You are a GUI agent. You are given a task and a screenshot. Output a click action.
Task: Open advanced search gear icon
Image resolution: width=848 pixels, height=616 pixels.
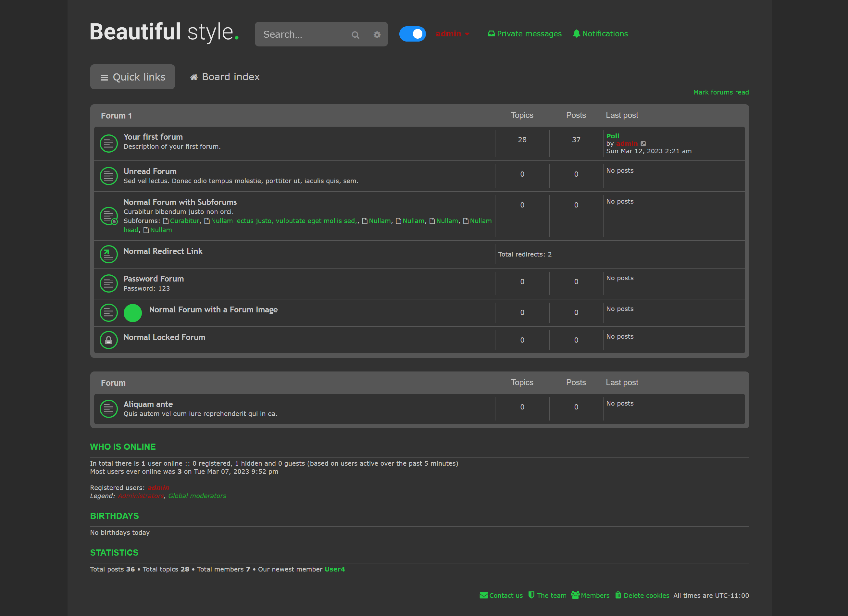click(x=377, y=34)
